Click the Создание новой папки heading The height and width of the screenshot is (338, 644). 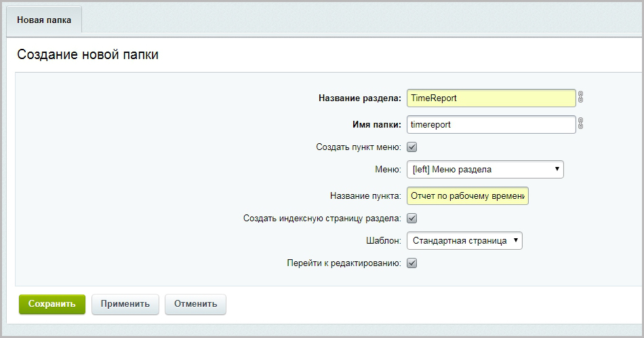click(x=87, y=54)
